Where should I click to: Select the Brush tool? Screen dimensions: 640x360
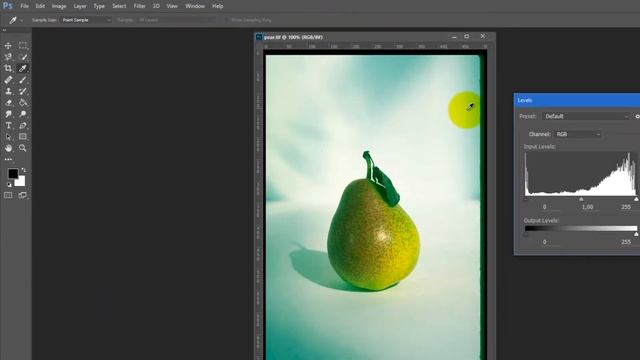(x=23, y=80)
